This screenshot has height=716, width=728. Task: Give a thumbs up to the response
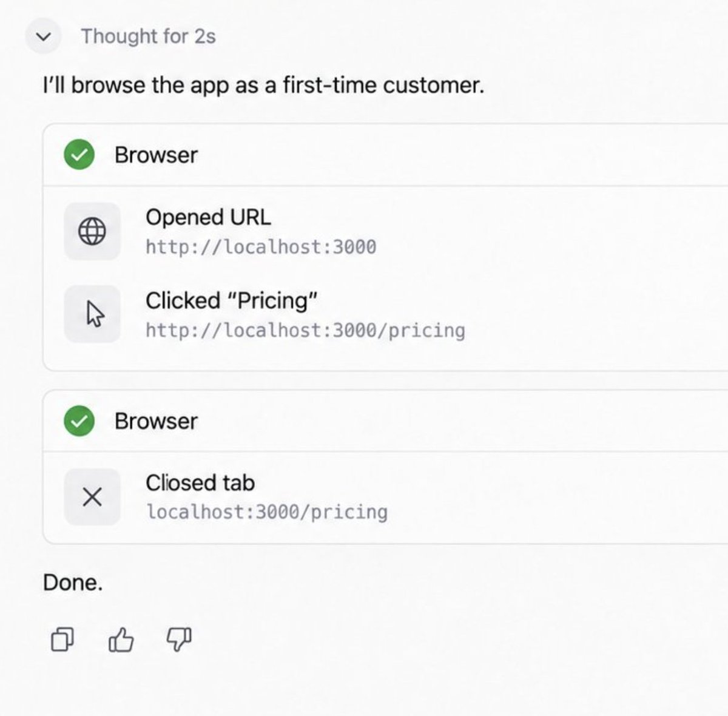coord(121,639)
